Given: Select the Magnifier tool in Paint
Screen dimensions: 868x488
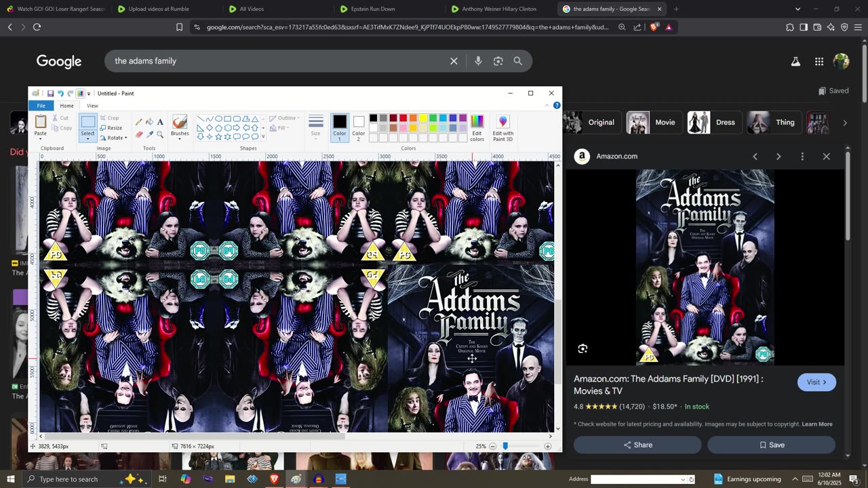Looking at the screenshot, I should coord(160,134).
